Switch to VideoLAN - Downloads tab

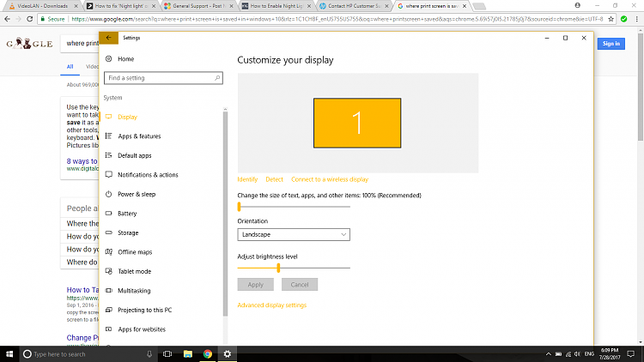43,6
